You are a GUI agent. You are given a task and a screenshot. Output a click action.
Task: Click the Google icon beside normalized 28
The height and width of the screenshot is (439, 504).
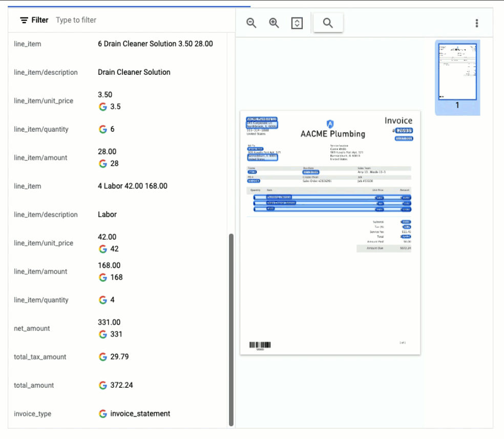(103, 163)
